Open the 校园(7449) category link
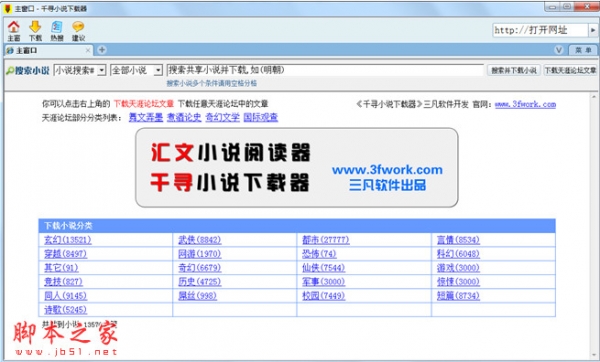Screen dimensions: 600x362 point(323,295)
